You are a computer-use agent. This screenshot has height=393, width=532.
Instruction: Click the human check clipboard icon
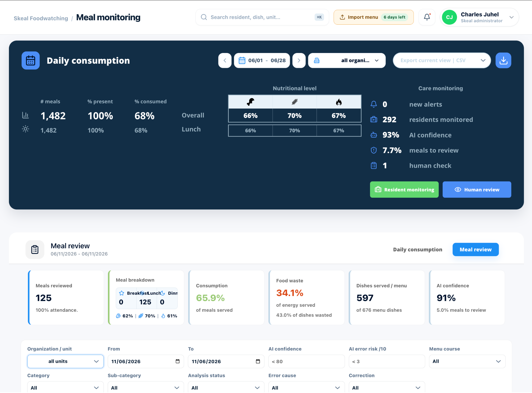[x=374, y=166]
